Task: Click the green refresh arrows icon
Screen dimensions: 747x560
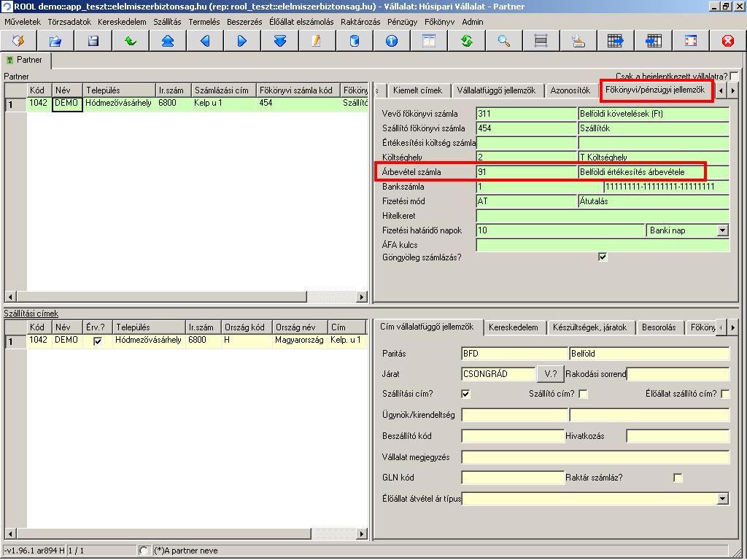Action: tap(466, 41)
